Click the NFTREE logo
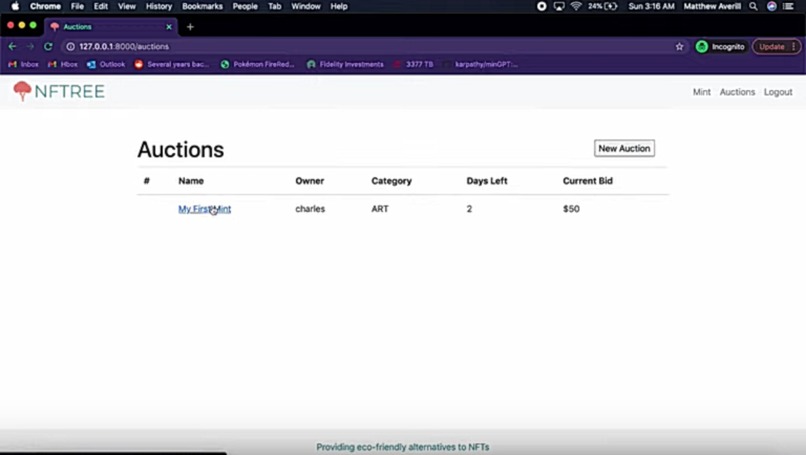Screen dimensions: 806x455 pos(59,91)
